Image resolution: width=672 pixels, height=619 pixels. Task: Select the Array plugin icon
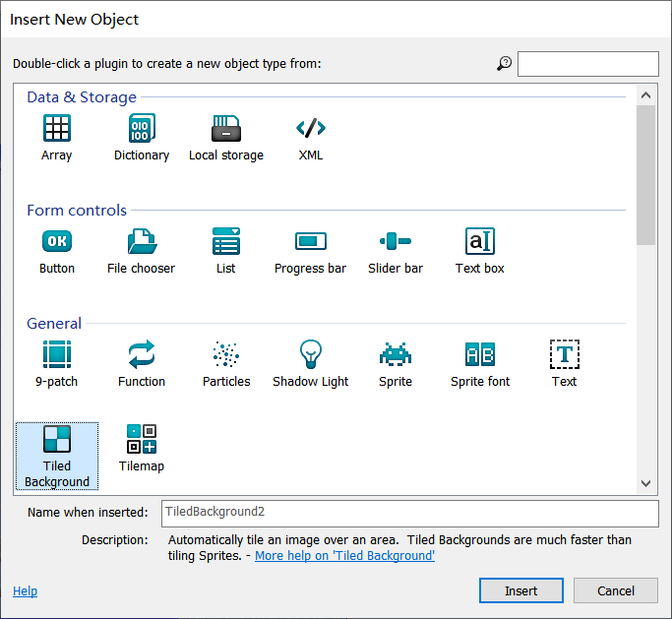[56, 128]
